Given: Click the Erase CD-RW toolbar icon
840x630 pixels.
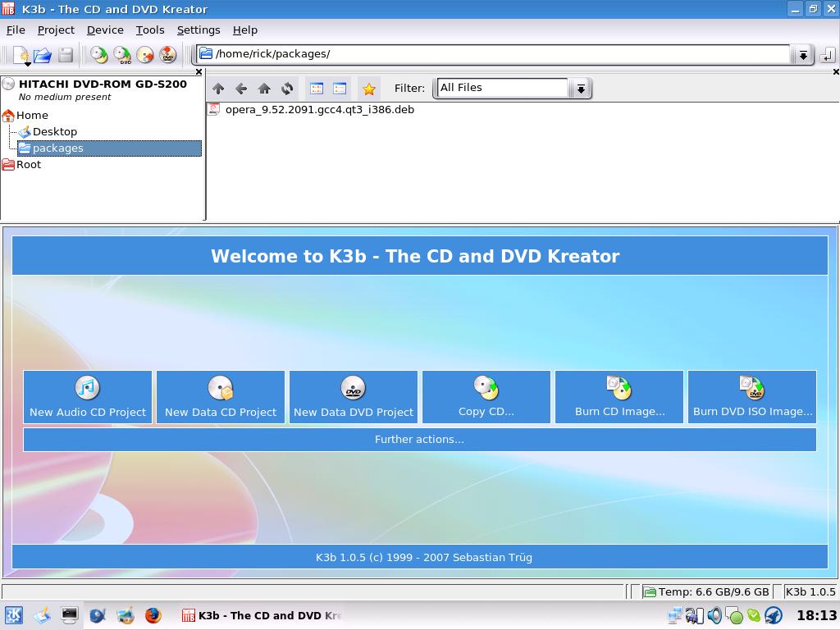Looking at the screenshot, I should [144, 55].
